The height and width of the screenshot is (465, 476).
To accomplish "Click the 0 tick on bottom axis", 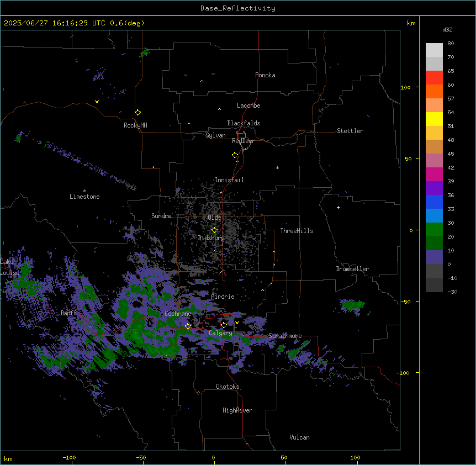I will tap(213, 457).
